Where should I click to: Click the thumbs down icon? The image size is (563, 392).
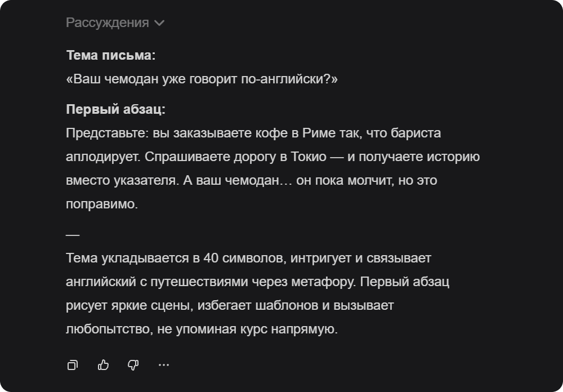133,365
